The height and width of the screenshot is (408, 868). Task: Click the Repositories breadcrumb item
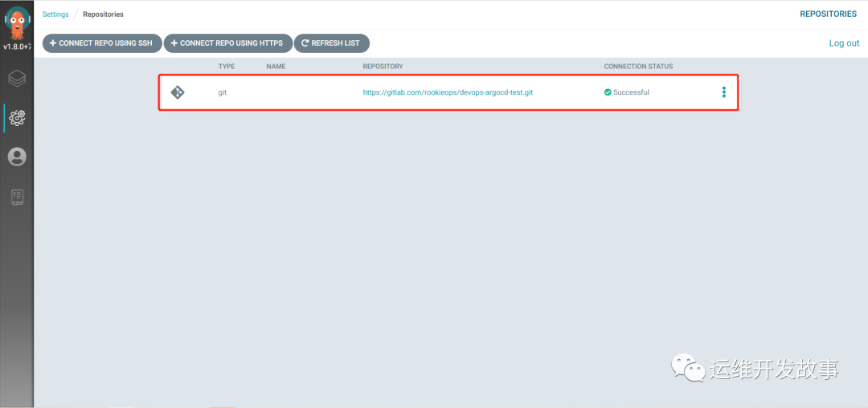point(103,14)
